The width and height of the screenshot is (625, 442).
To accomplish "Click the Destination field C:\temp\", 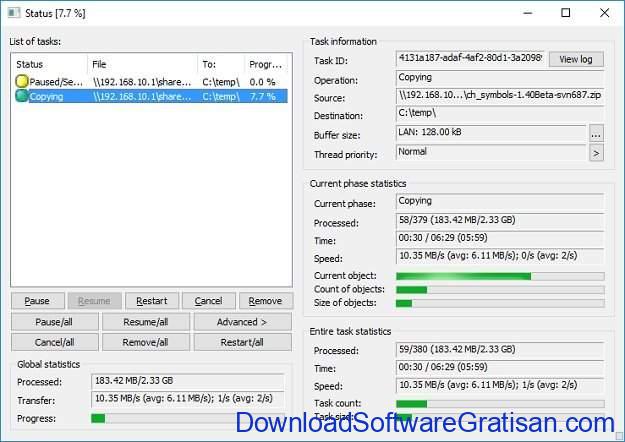I will tap(500, 114).
